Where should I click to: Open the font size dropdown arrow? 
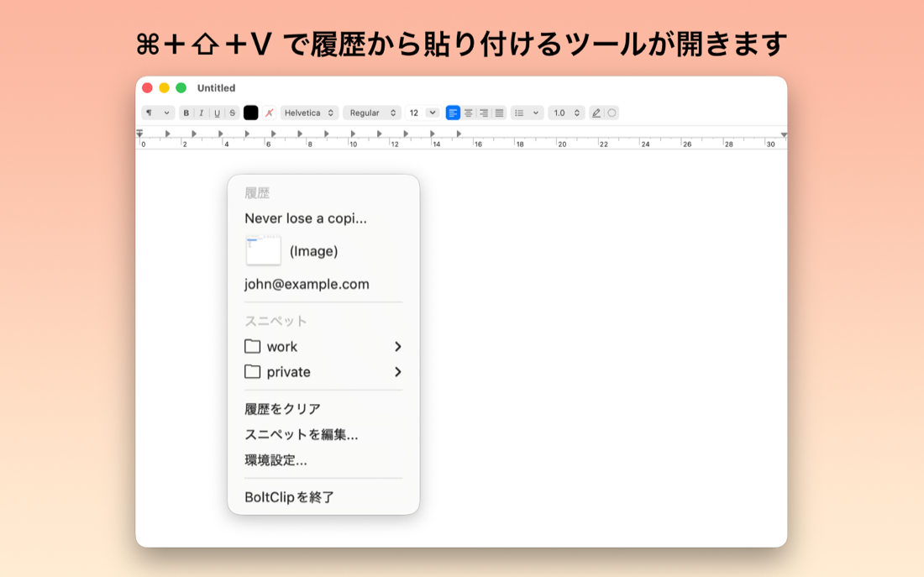coord(433,113)
